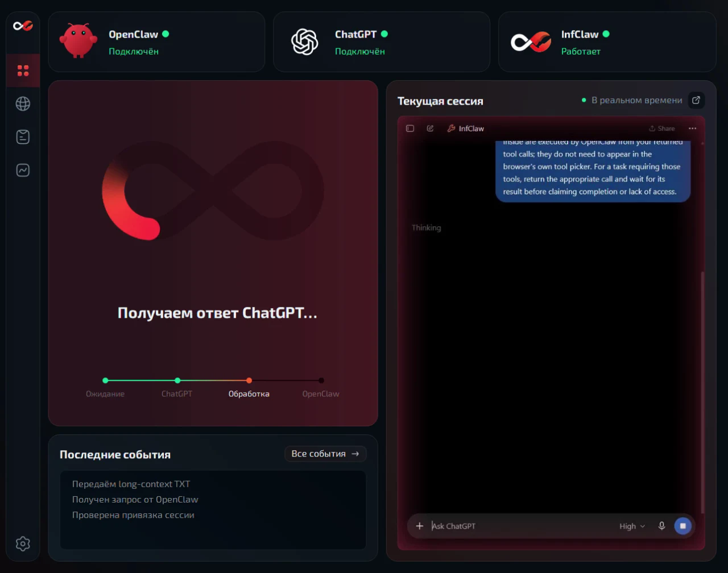The width and height of the screenshot is (728, 573).
Task: Click the blue chat message bubble
Action: (593, 171)
